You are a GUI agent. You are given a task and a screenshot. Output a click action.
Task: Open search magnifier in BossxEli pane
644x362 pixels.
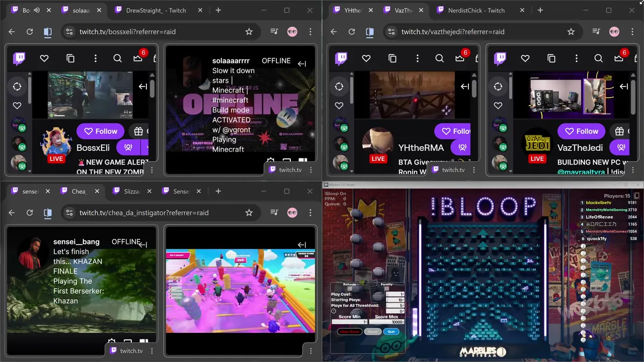click(117, 59)
